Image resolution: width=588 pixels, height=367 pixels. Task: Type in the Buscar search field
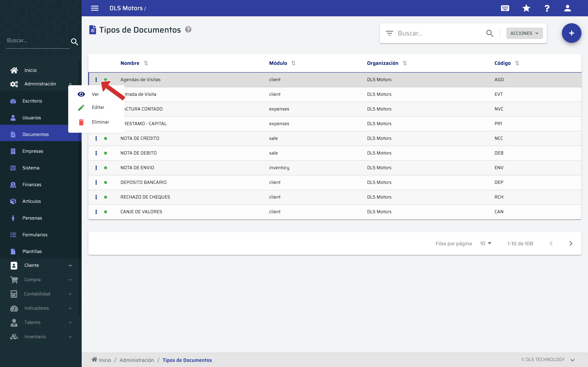click(435, 33)
